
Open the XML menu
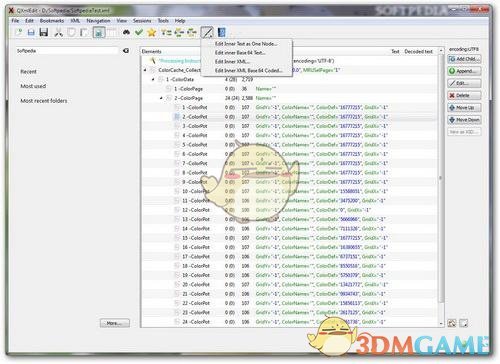tap(75, 21)
